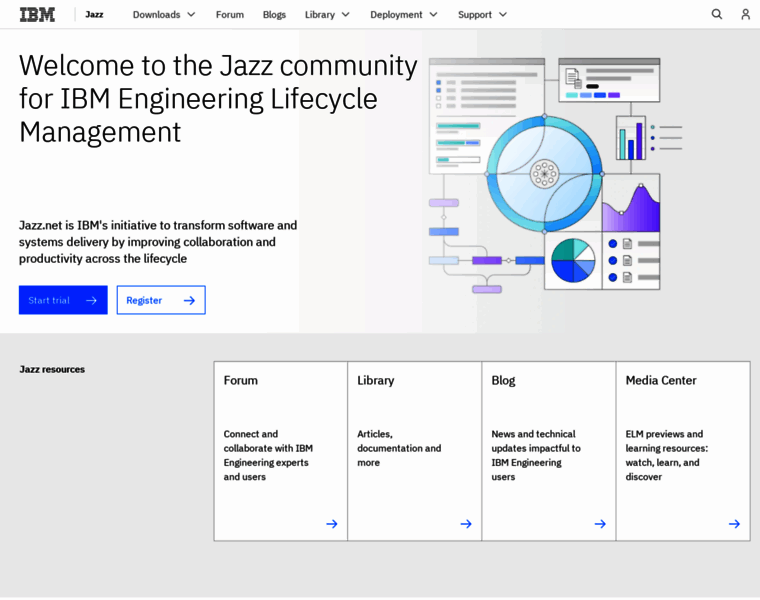Open the search magnifier icon
The width and height of the screenshot is (760, 600).
click(717, 15)
